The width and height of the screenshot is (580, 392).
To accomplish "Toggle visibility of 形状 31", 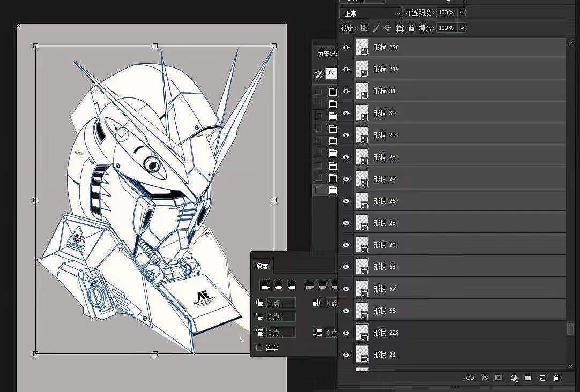I will (x=346, y=91).
